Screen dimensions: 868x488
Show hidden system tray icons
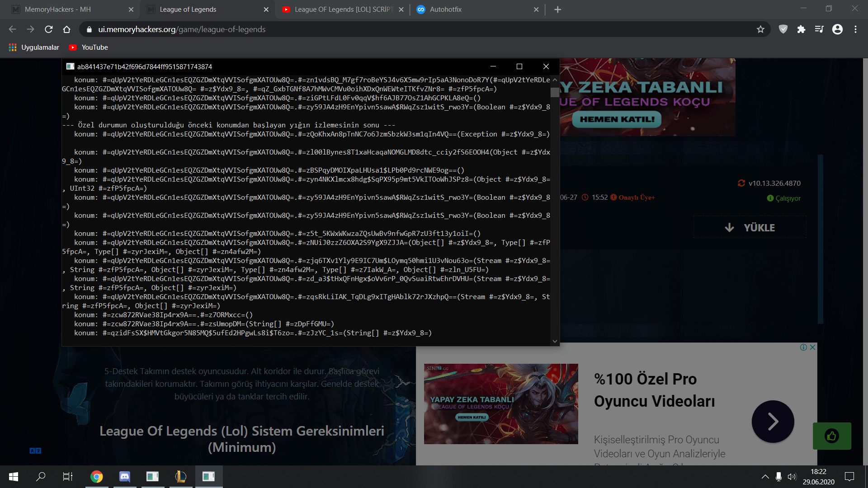click(x=765, y=477)
